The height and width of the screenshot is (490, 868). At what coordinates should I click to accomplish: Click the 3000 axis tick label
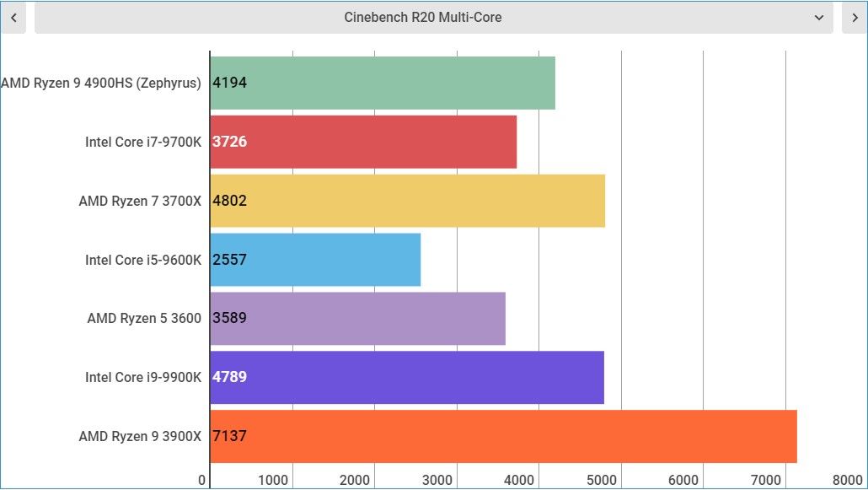(437, 480)
